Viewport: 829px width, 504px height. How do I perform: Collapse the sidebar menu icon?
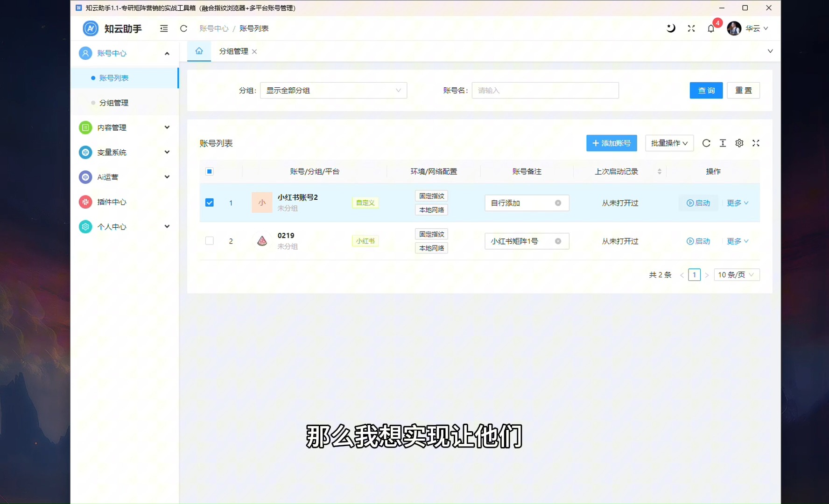tap(164, 28)
